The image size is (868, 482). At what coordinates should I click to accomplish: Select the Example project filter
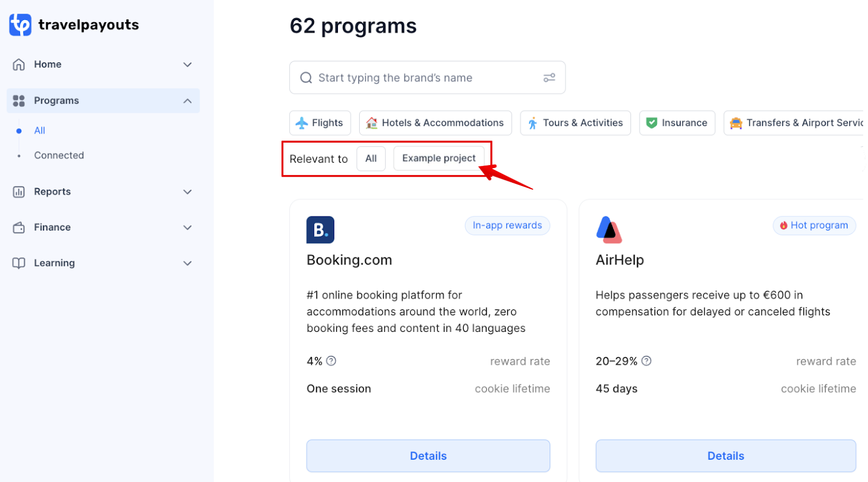click(x=438, y=158)
